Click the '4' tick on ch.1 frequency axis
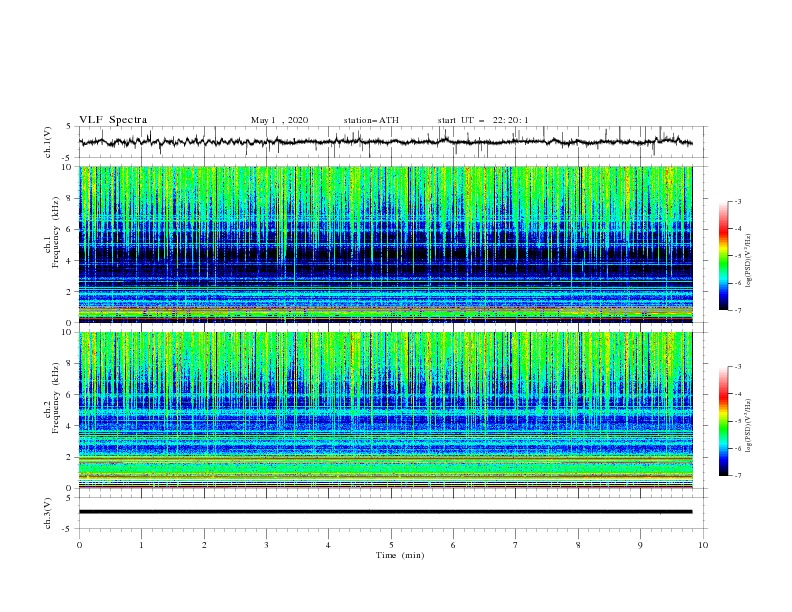 pos(71,261)
